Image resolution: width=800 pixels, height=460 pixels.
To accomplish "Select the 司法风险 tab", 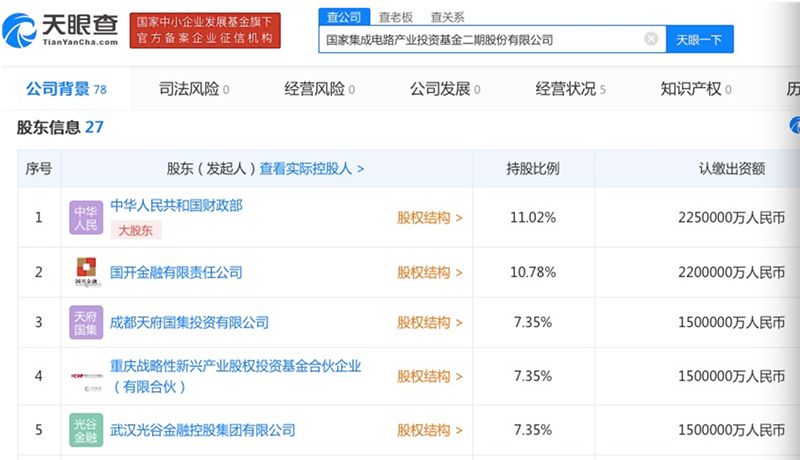I will (194, 89).
